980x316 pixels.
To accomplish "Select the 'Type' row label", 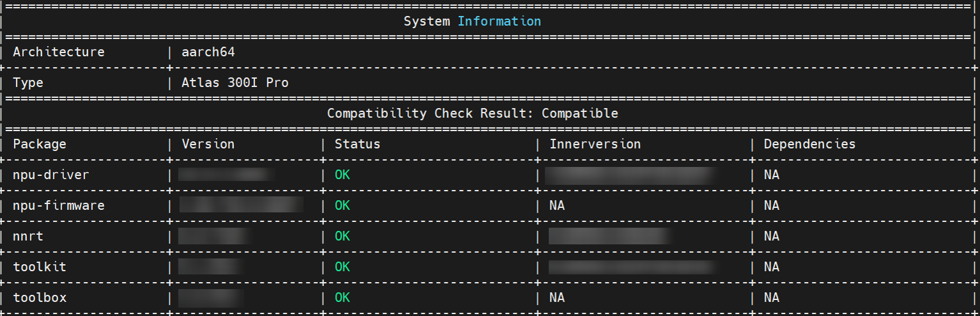I will 28,83.
